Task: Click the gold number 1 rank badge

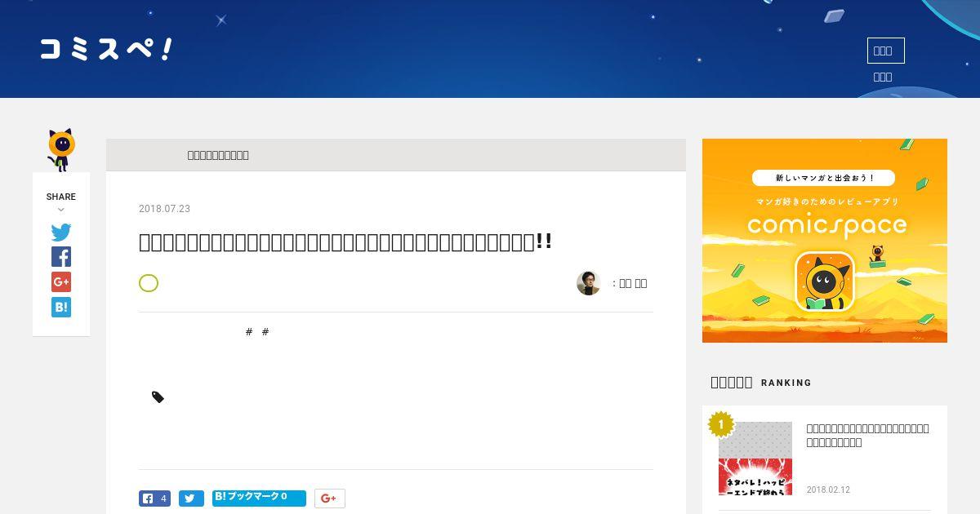Action: (x=721, y=424)
